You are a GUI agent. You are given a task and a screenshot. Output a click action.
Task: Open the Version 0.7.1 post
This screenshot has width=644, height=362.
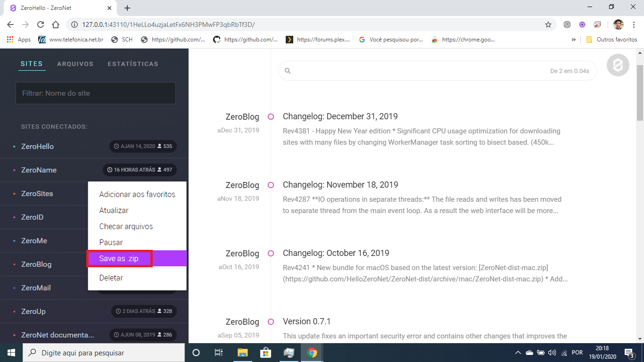[307, 321]
